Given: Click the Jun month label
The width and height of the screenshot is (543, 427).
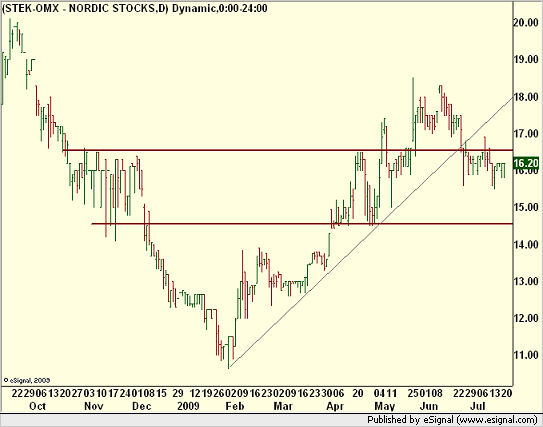Looking at the screenshot, I should coord(429,406).
